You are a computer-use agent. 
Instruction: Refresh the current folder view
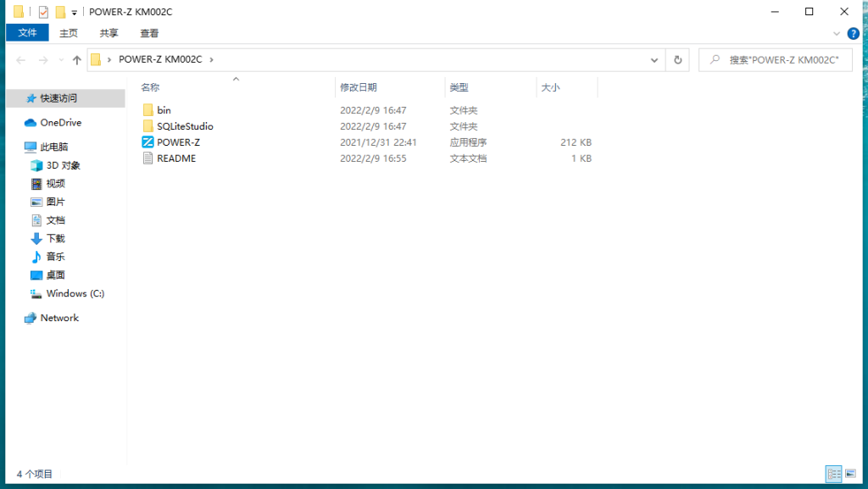click(x=677, y=59)
